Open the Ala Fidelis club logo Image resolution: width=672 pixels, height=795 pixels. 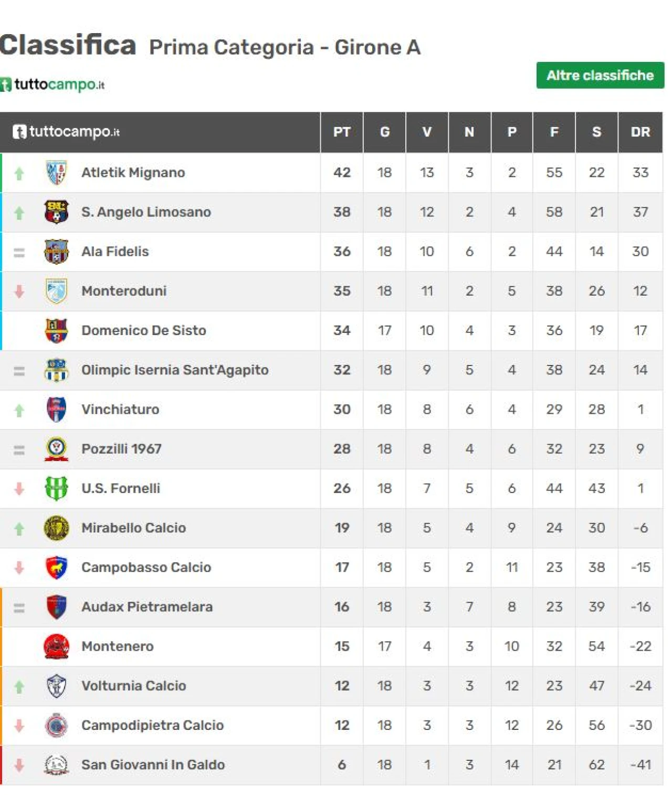(x=56, y=252)
